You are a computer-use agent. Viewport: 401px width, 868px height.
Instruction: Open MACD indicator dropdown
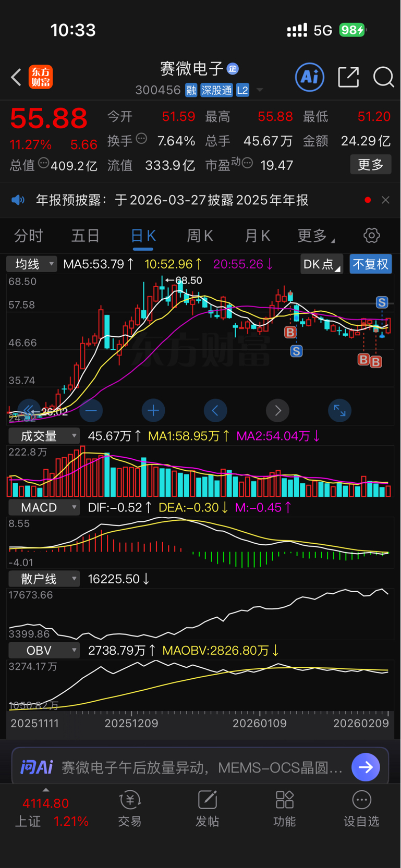click(x=43, y=507)
